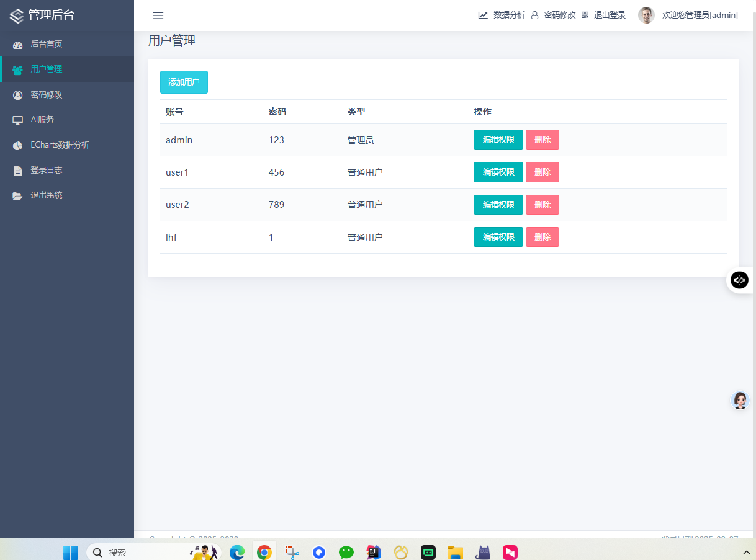The height and width of the screenshot is (560, 756).
Task: Click 编辑权限 for user1
Action: (498, 172)
